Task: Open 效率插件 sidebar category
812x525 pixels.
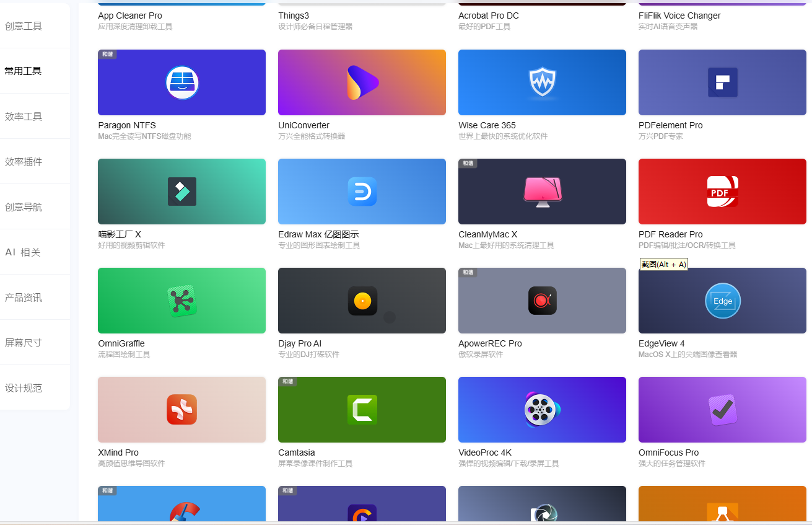Action: point(24,162)
